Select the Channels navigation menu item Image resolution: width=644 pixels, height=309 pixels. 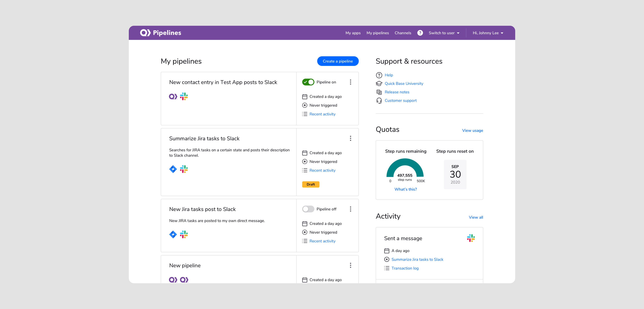coord(402,33)
